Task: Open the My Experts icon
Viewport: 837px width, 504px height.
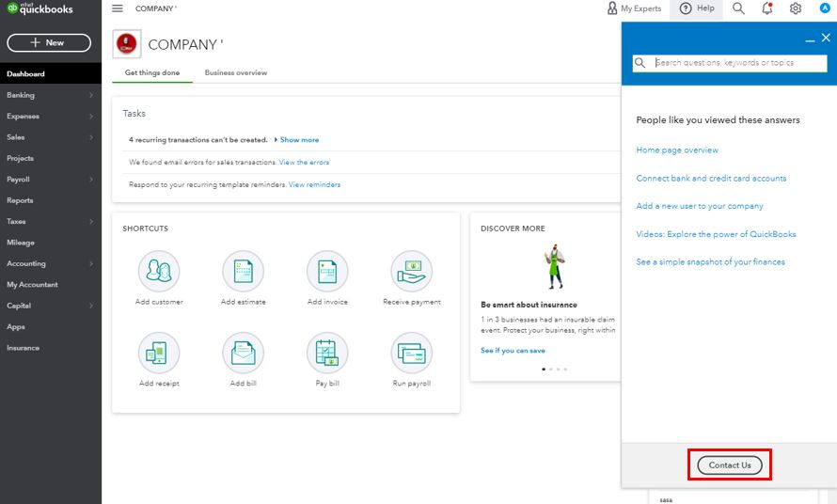Action: [x=612, y=8]
